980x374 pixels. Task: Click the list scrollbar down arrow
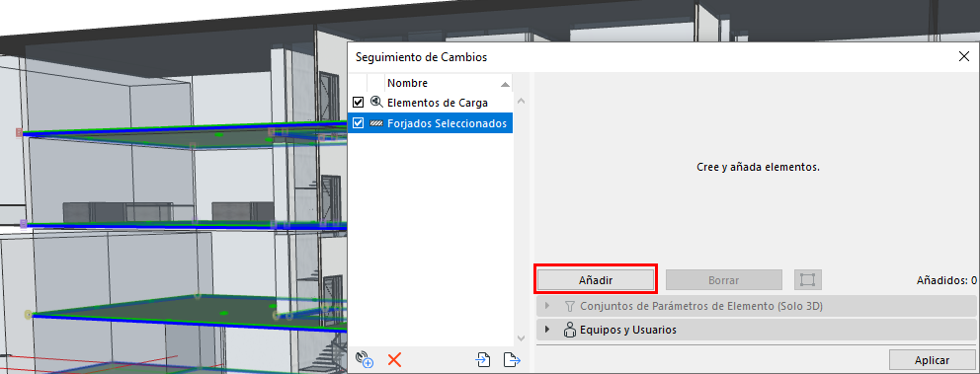coord(522,337)
